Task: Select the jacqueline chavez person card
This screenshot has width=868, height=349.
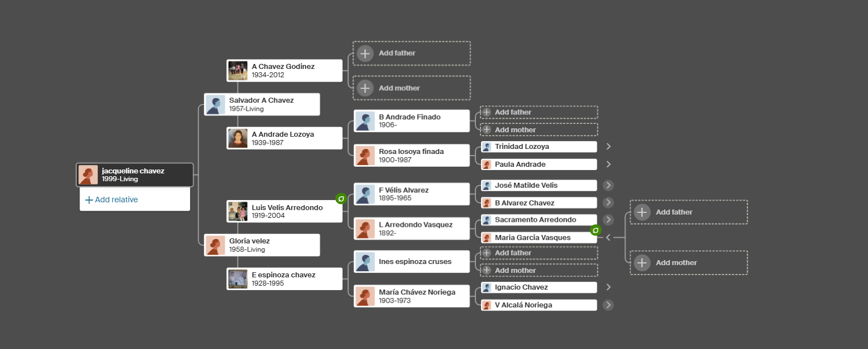Action: pyautogui.click(x=135, y=175)
